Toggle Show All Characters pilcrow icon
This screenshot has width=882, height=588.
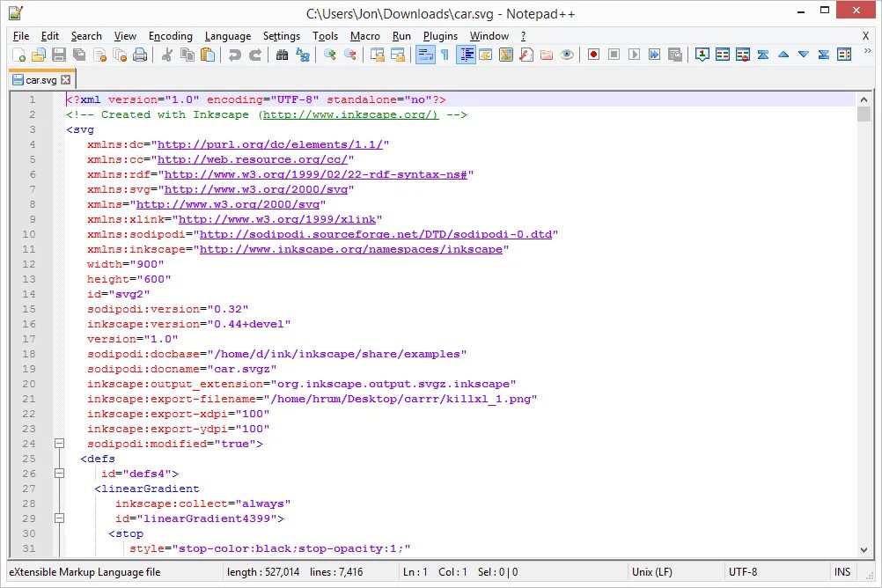click(x=445, y=55)
